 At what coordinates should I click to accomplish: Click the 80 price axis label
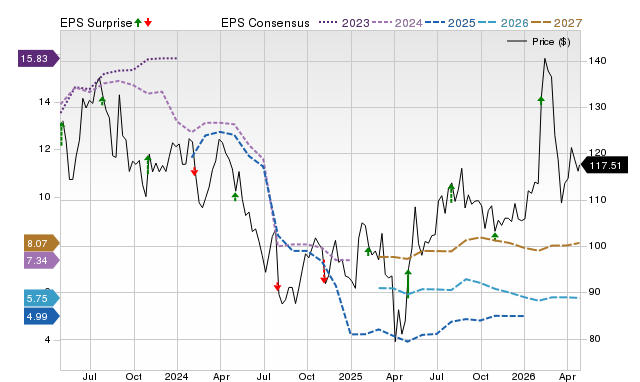[x=594, y=339]
